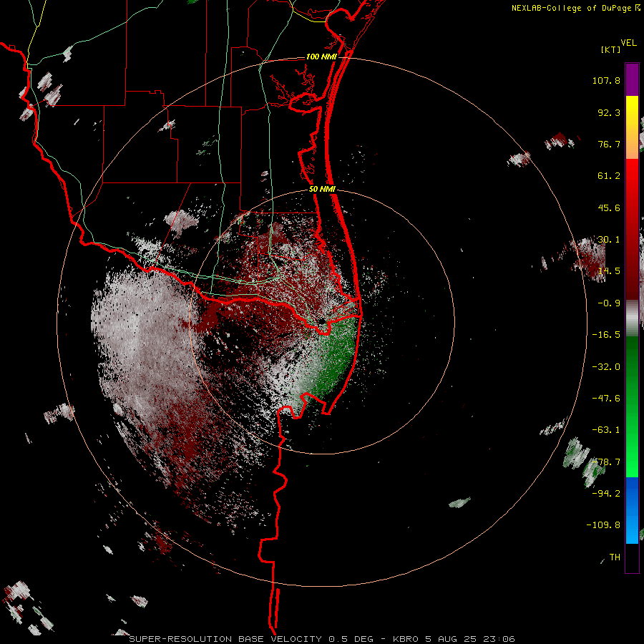The image size is (644, 644).
Task: Click the blue segment of velocity color bar
Action: pos(632,510)
